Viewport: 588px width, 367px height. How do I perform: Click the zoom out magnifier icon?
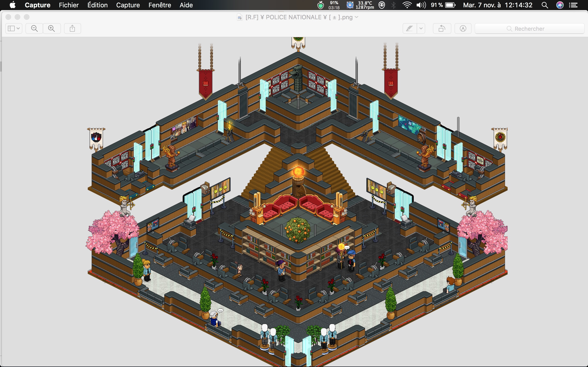click(x=34, y=28)
